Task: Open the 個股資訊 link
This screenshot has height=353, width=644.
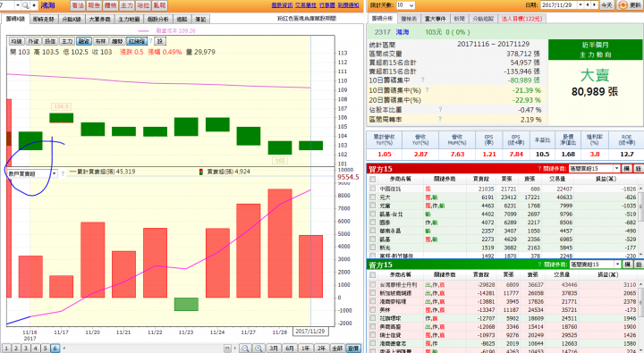Action: pyautogui.click(x=282, y=5)
